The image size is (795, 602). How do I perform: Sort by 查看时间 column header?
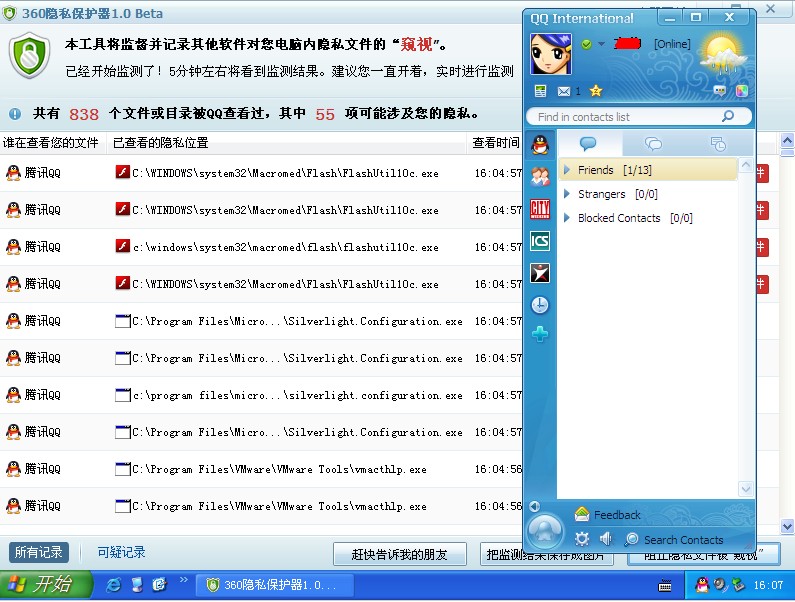pos(495,143)
